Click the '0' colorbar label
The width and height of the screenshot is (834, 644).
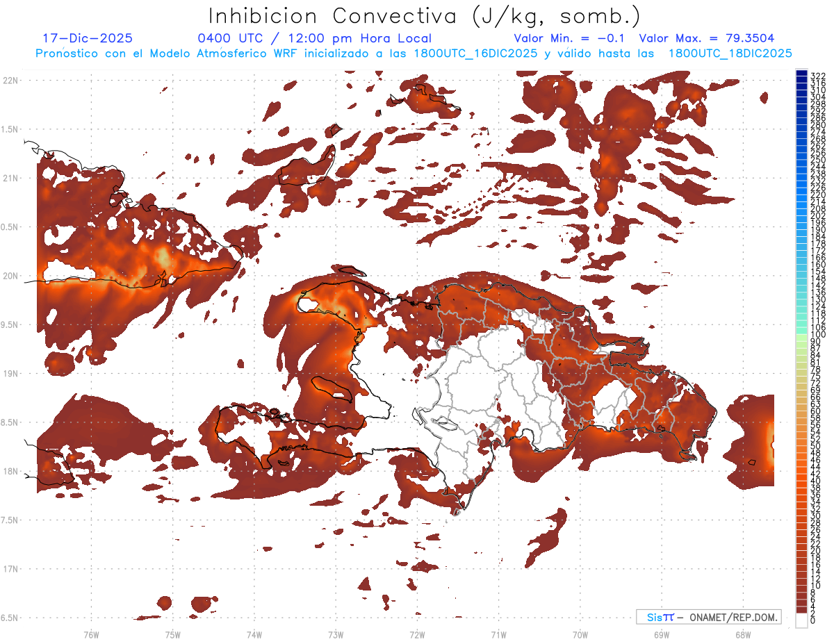(813, 621)
